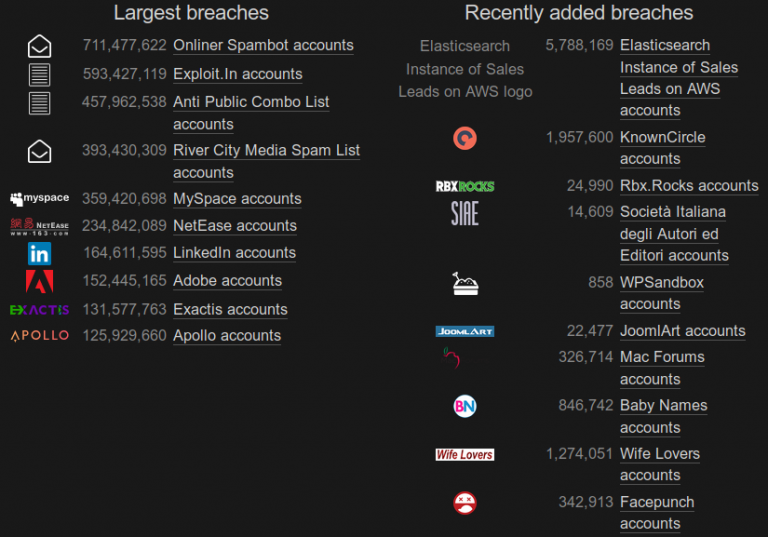Click the Wife Lovers logo
The width and height of the screenshot is (768, 537).
[x=465, y=455]
